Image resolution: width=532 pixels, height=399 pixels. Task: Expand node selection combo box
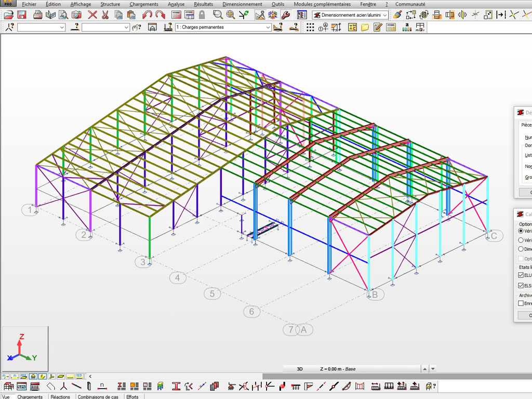click(62, 28)
